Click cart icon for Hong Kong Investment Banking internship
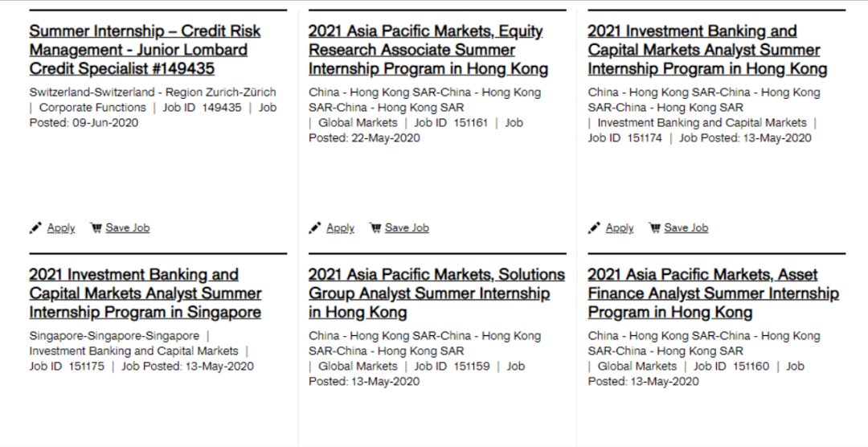This screenshot has height=447, width=868. (x=654, y=228)
